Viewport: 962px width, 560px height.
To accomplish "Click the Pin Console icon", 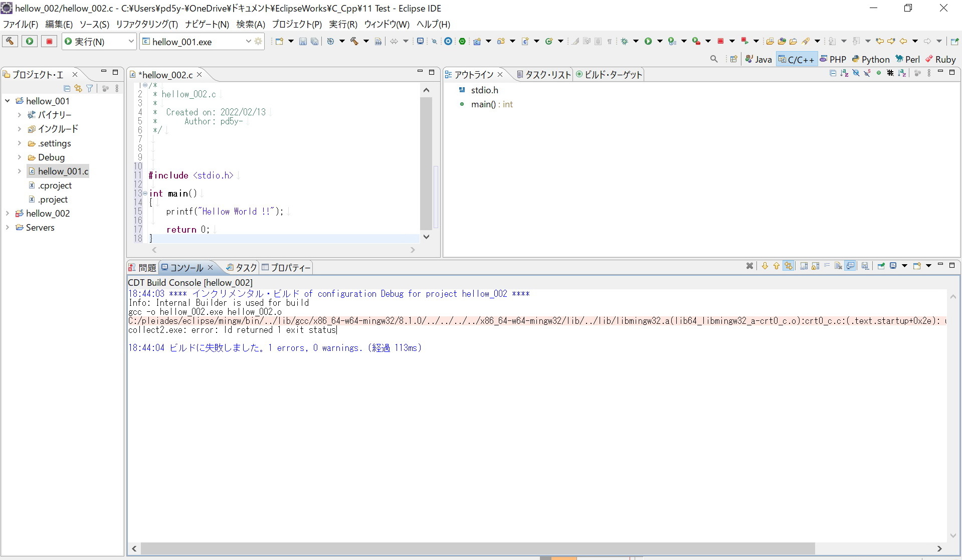I will tap(881, 266).
